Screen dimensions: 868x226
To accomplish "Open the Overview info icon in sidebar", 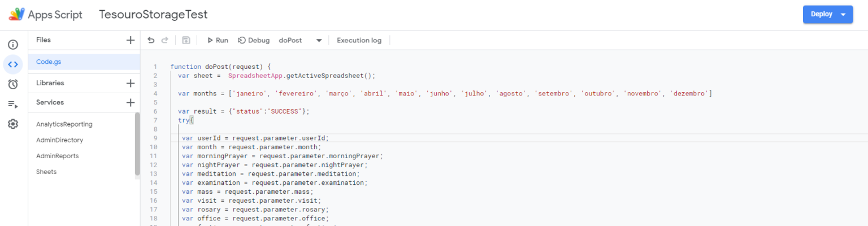I will point(13,45).
